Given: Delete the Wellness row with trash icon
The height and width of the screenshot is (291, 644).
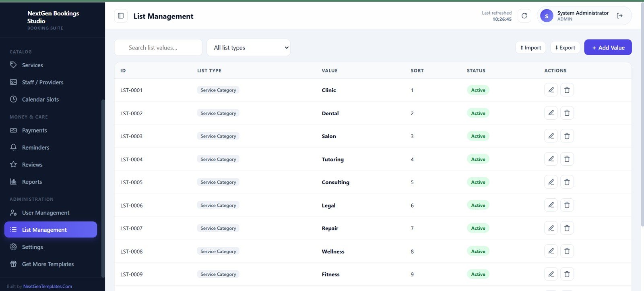Looking at the screenshot, I should (x=567, y=251).
